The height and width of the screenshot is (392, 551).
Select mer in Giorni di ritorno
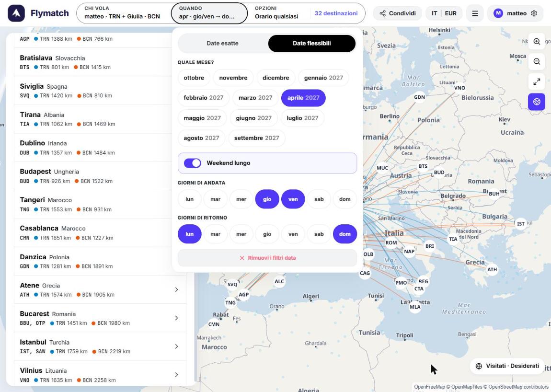(x=241, y=234)
